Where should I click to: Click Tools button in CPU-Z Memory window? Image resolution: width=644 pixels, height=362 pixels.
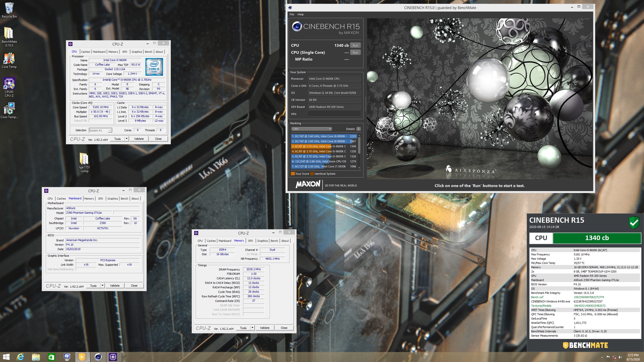pyautogui.click(x=243, y=328)
